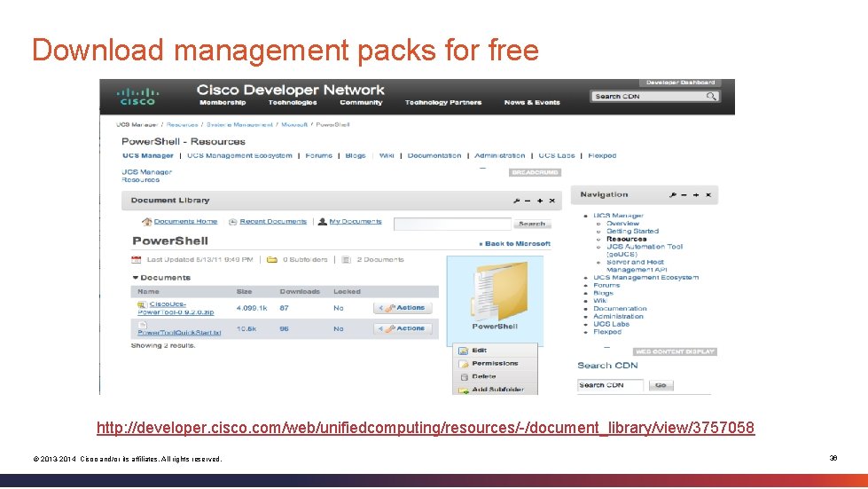Minimize the Document Library portlet
Screen dimensions: 868x489
pyautogui.click(x=528, y=201)
